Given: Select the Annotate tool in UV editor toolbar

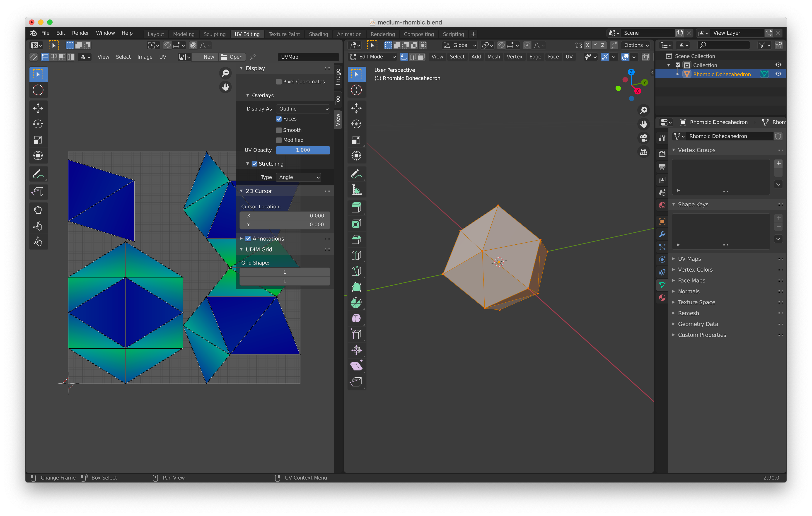Looking at the screenshot, I should coord(38,174).
